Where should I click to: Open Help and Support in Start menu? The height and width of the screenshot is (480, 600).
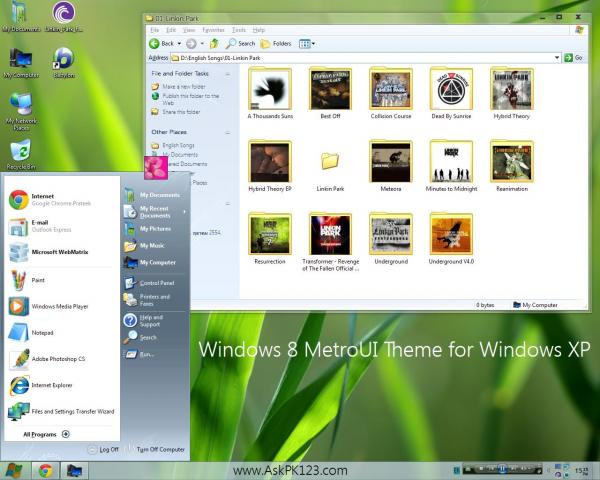155,320
